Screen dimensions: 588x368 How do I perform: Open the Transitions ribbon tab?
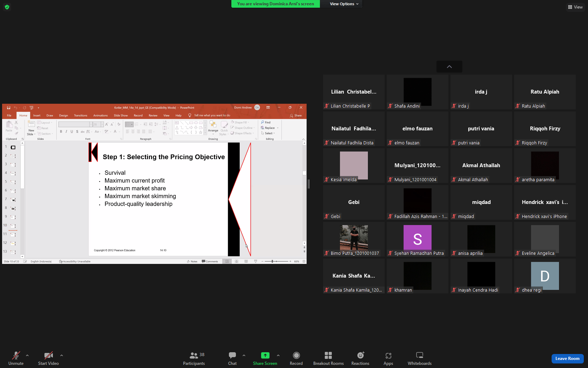[80, 115]
